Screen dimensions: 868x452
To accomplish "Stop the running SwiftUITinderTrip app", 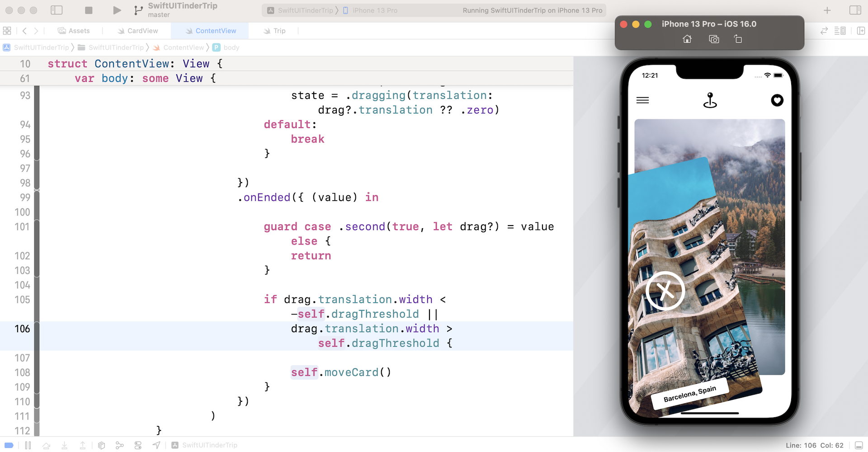I will pyautogui.click(x=89, y=10).
